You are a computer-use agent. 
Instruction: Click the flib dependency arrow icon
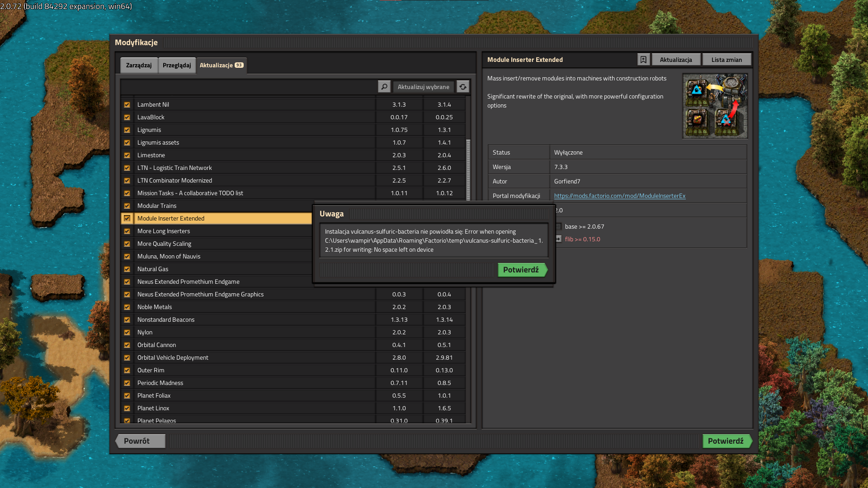tap(559, 239)
